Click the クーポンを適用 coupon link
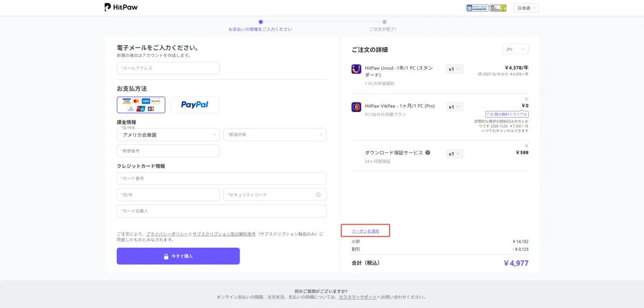Image resolution: width=644 pixels, height=308 pixels. [x=365, y=231]
